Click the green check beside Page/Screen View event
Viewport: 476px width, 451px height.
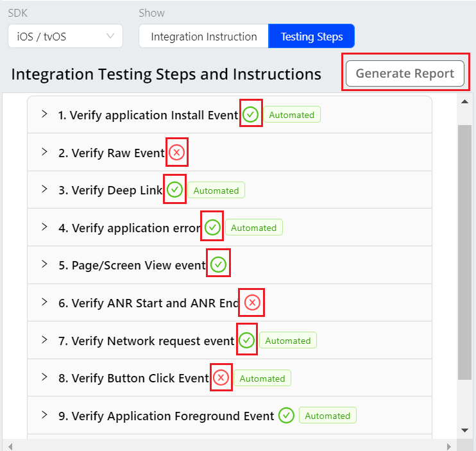coord(218,265)
